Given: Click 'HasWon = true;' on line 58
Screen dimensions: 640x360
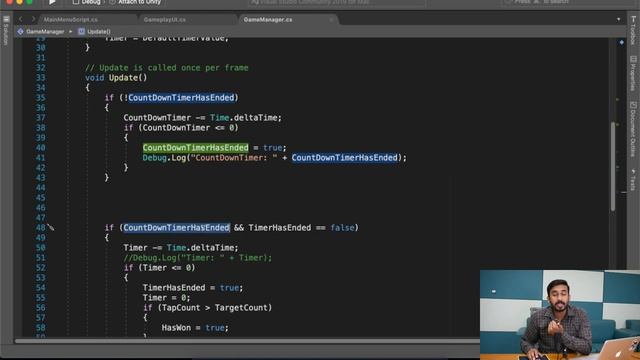Looking at the screenshot, I should (x=195, y=327).
